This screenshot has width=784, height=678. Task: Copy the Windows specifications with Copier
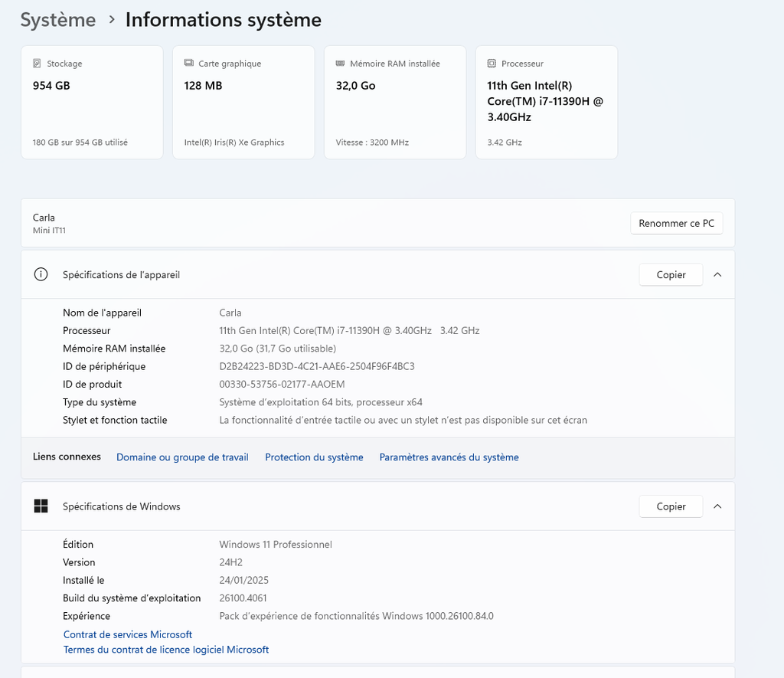pos(671,506)
